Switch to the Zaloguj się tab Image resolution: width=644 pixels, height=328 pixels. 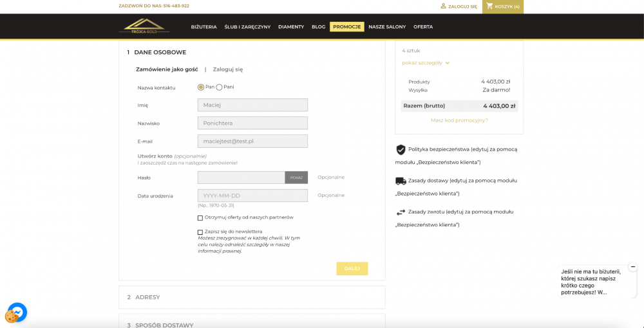(x=228, y=69)
